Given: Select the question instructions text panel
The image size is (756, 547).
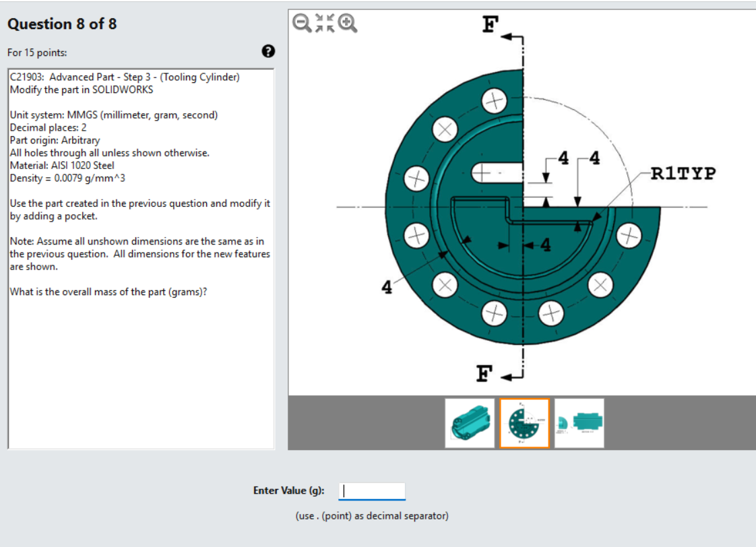Looking at the screenshot, I should pos(141,202).
